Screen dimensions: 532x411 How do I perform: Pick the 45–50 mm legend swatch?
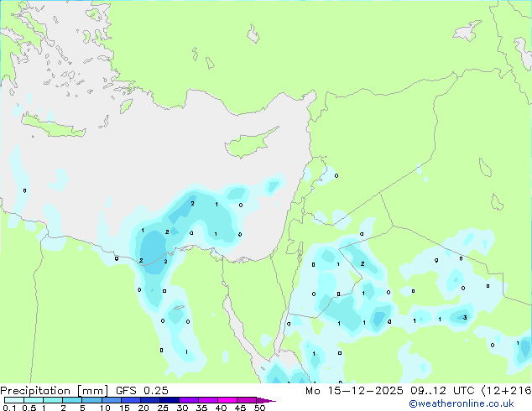(x=247, y=400)
